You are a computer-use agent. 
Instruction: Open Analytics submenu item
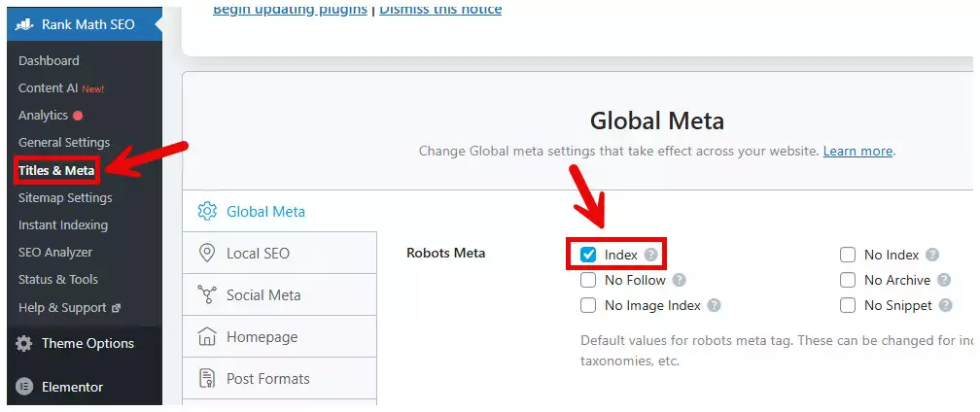point(43,116)
